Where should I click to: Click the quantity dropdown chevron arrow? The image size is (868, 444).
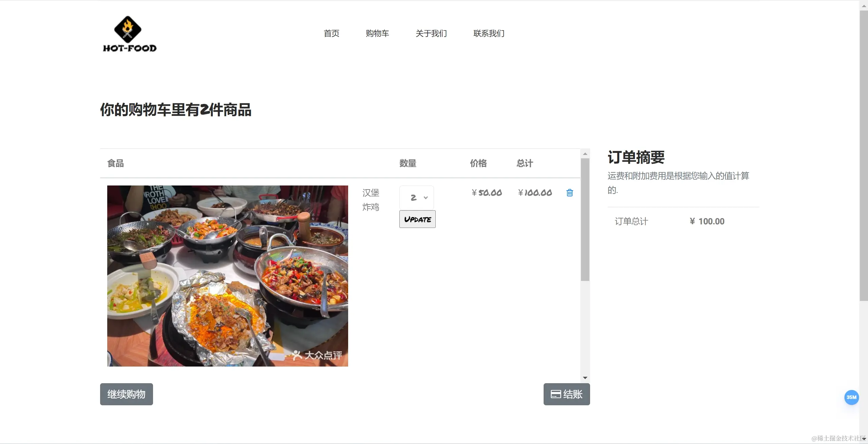(426, 198)
